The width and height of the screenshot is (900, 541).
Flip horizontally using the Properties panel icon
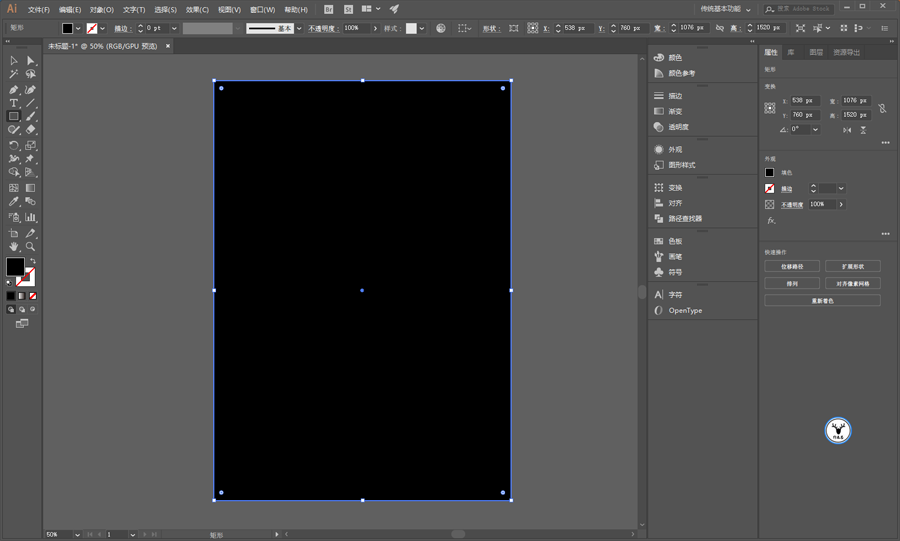847,130
